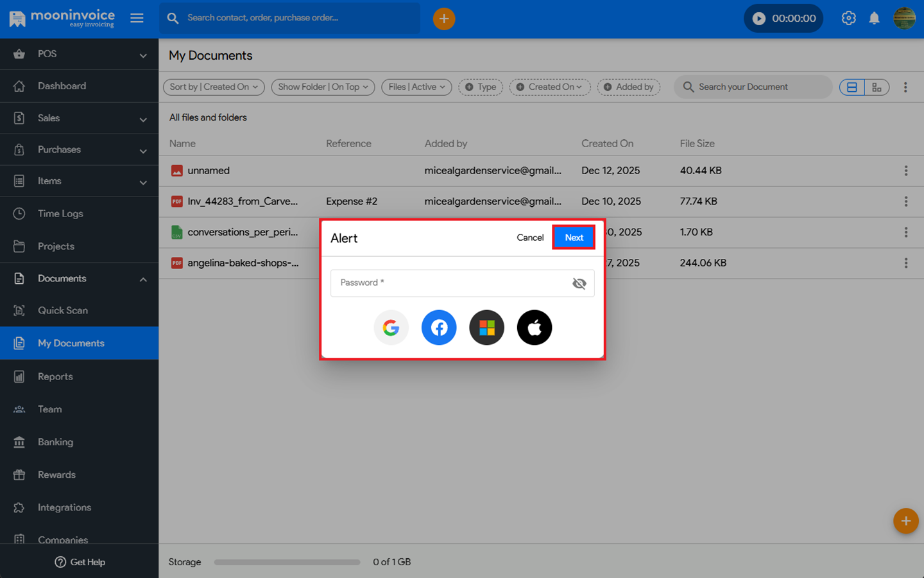Screen dimensions: 924x578
Task: Open the settings gear in header
Action: click(848, 18)
